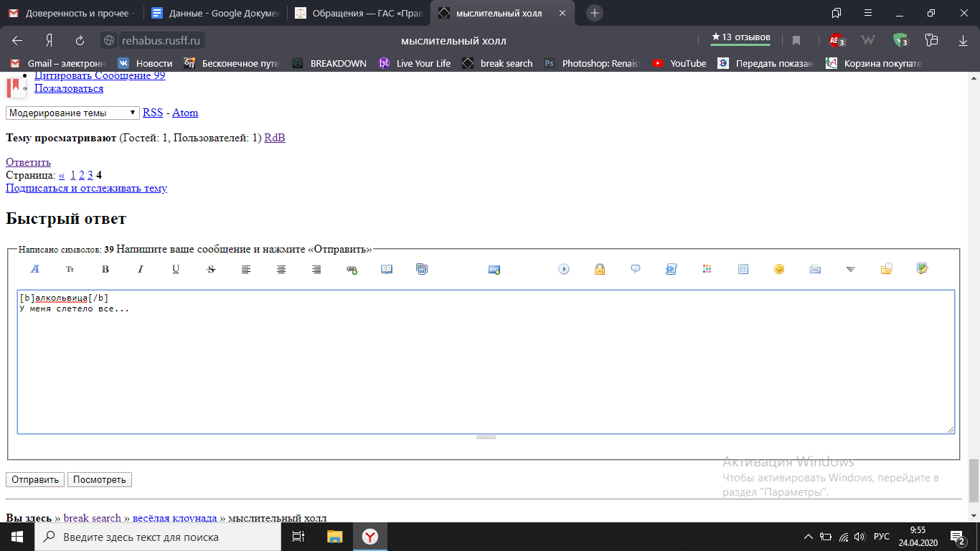Switch to Данные - Google Документы tab
Viewport: 980px width, 551px height.
214,13
